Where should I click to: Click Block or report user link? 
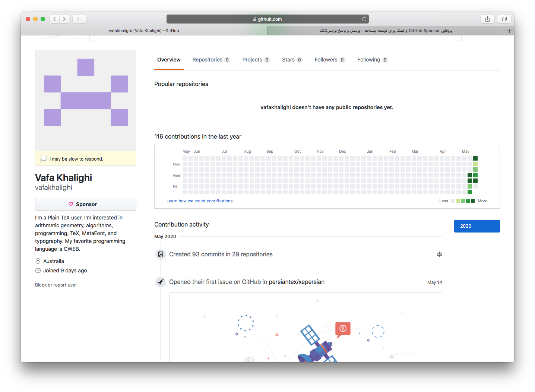tap(56, 285)
